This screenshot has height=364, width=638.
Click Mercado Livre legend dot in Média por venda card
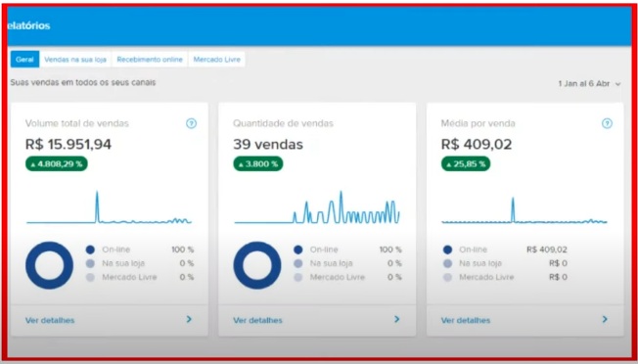coord(447,277)
